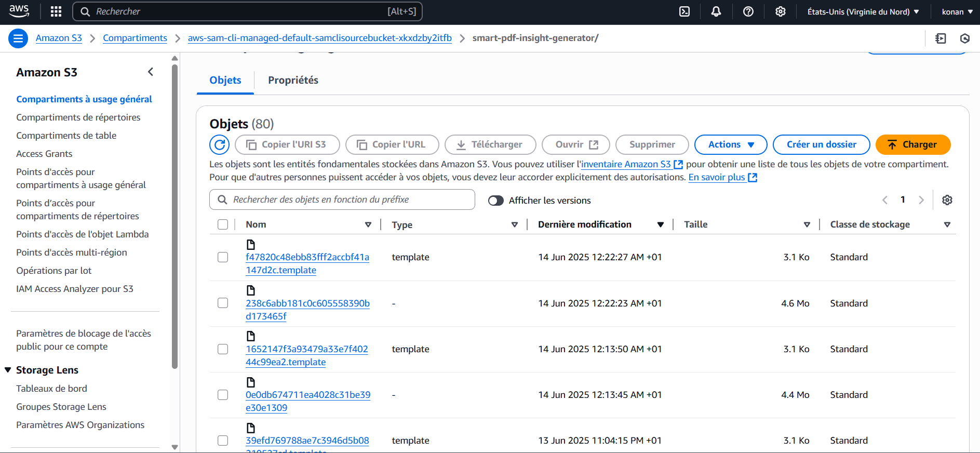Launch the CloudShell terminal icon
The height and width of the screenshot is (453, 980).
click(x=684, y=11)
